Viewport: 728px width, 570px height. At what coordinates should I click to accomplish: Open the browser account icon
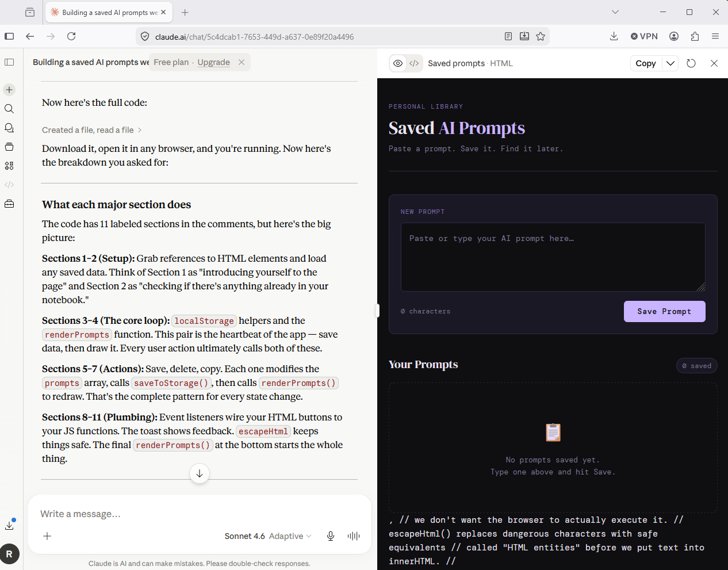[674, 36]
